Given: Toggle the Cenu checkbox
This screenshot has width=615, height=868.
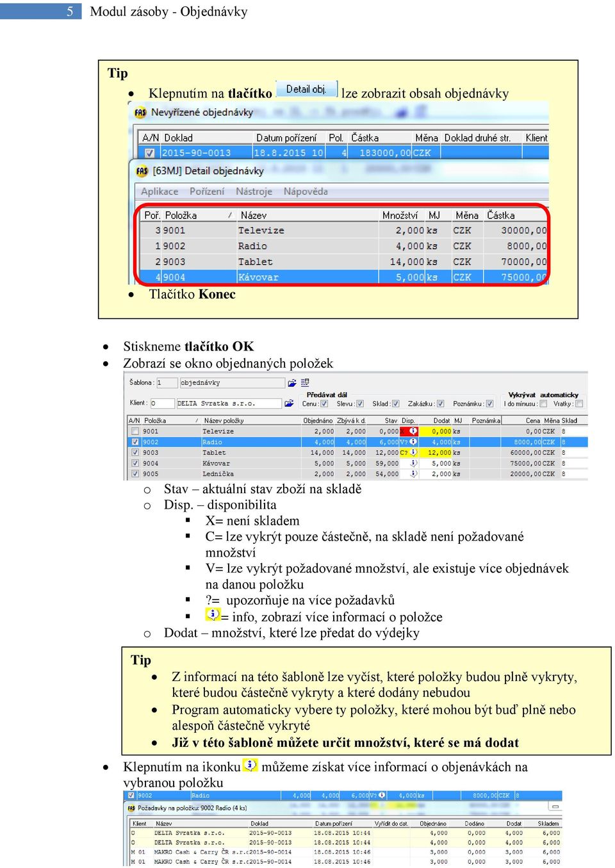Looking at the screenshot, I should [324, 404].
